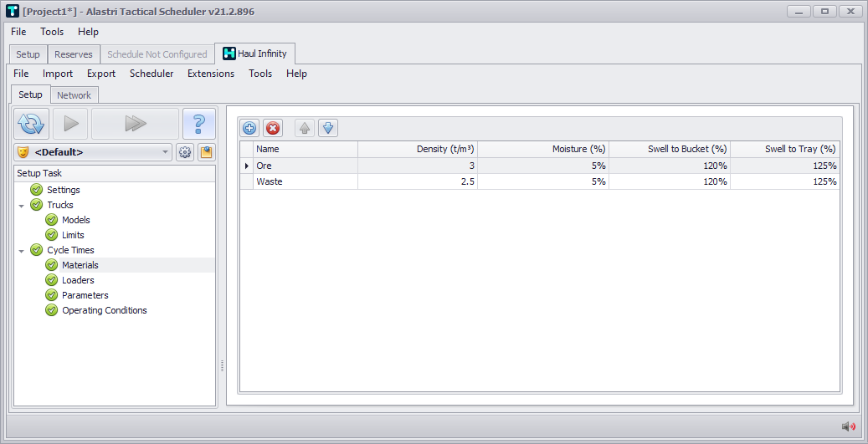Image resolution: width=868 pixels, height=444 pixels.
Task: Select Operating Conditions setup task
Action: click(104, 310)
